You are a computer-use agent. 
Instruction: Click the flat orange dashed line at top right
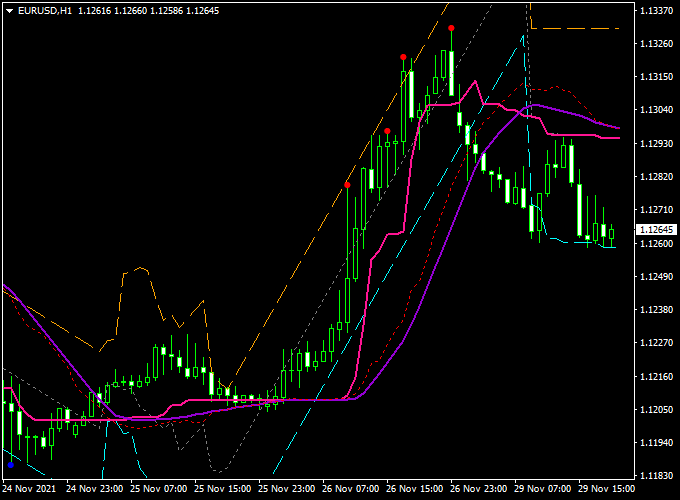click(575, 29)
